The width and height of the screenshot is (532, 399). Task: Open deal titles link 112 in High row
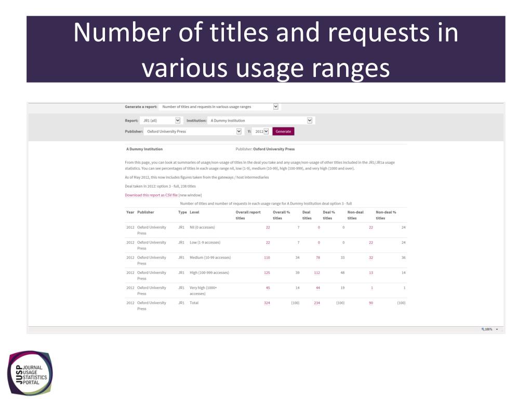pyautogui.click(x=317, y=273)
